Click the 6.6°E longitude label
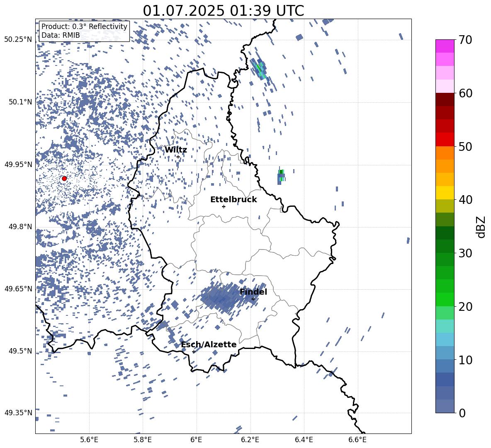This screenshot has width=491, height=448. [x=357, y=440]
